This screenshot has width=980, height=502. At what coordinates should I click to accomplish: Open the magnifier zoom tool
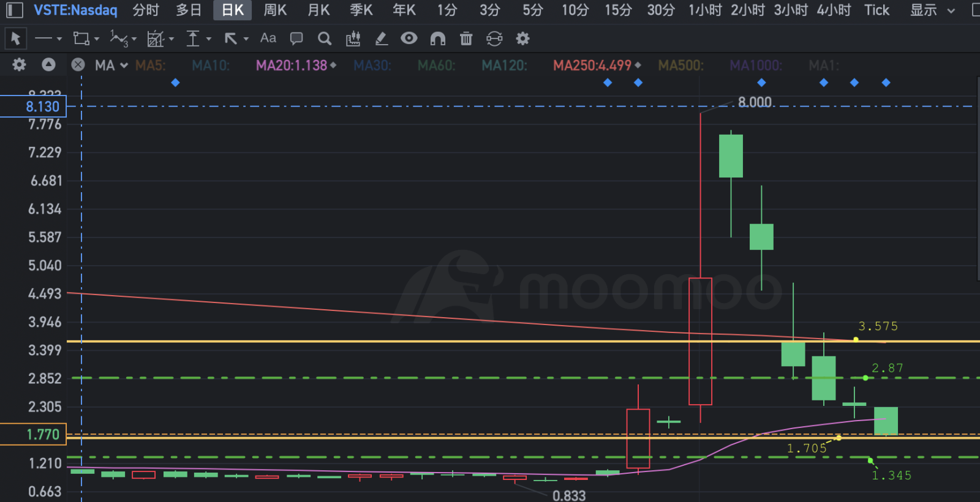tap(325, 39)
